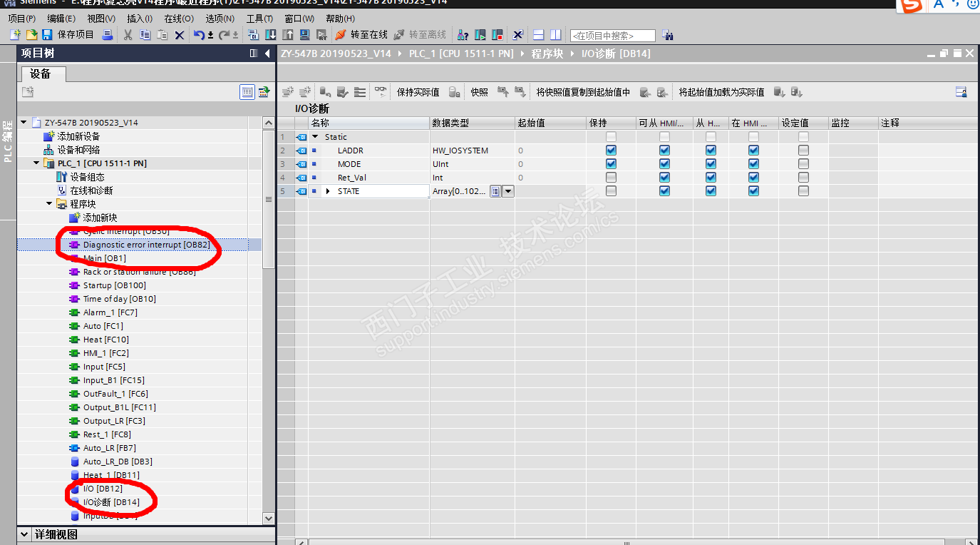Click the search-in-project binoculars icon
The height and width of the screenshot is (545, 980).
pyautogui.click(x=668, y=35)
